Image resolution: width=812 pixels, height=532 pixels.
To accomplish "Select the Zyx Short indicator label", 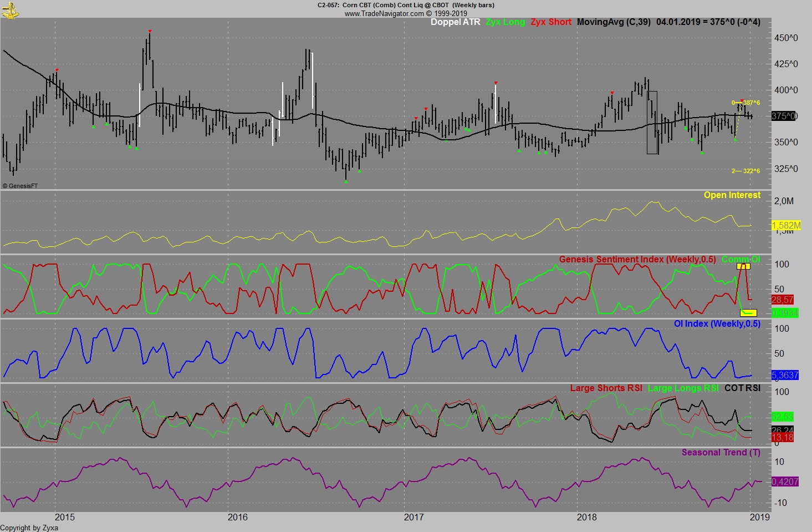I will [x=550, y=22].
